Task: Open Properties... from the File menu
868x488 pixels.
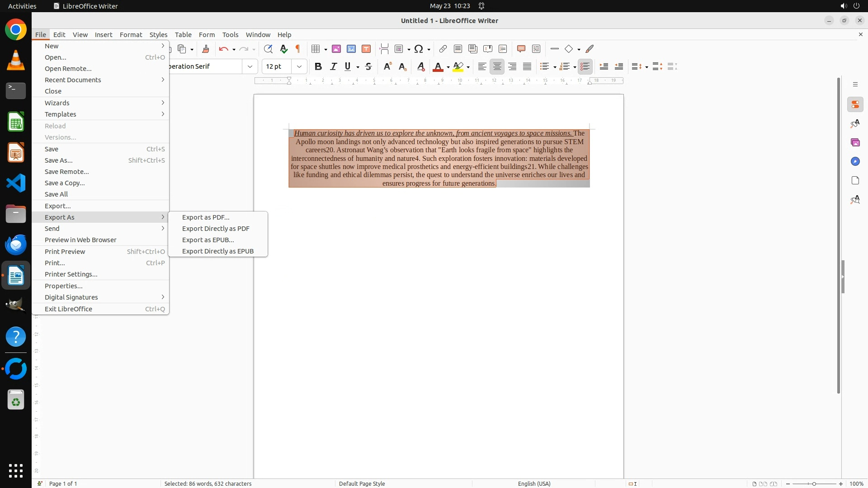Action: click(x=63, y=286)
